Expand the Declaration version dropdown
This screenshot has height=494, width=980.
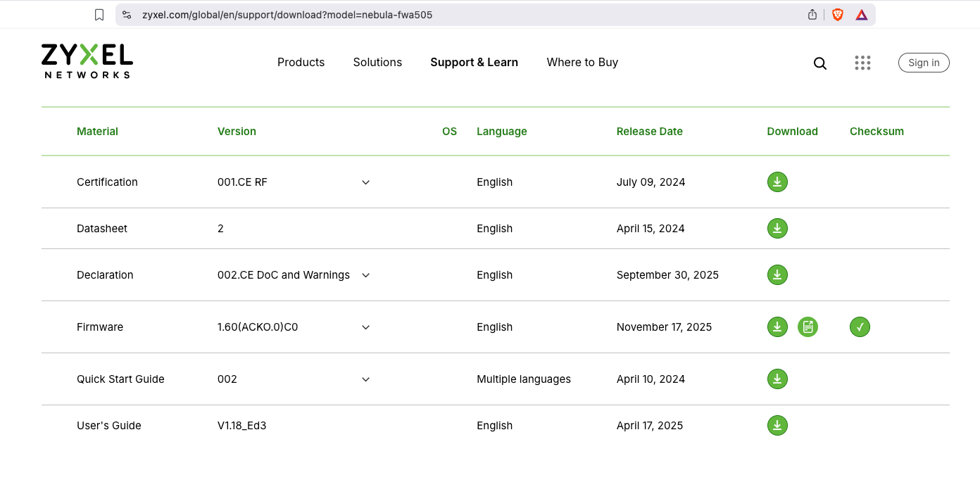pyautogui.click(x=365, y=275)
